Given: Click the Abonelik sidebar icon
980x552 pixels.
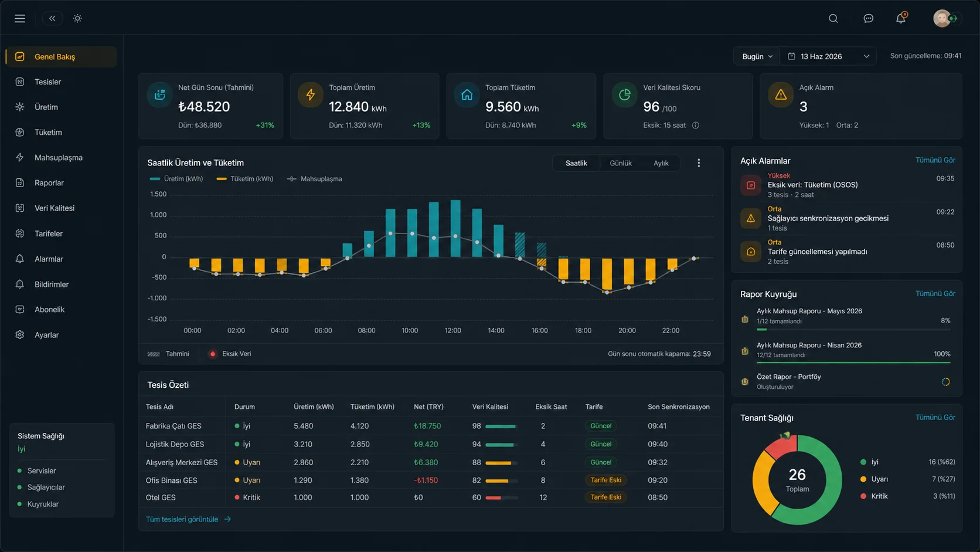Looking at the screenshot, I should tap(20, 310).
